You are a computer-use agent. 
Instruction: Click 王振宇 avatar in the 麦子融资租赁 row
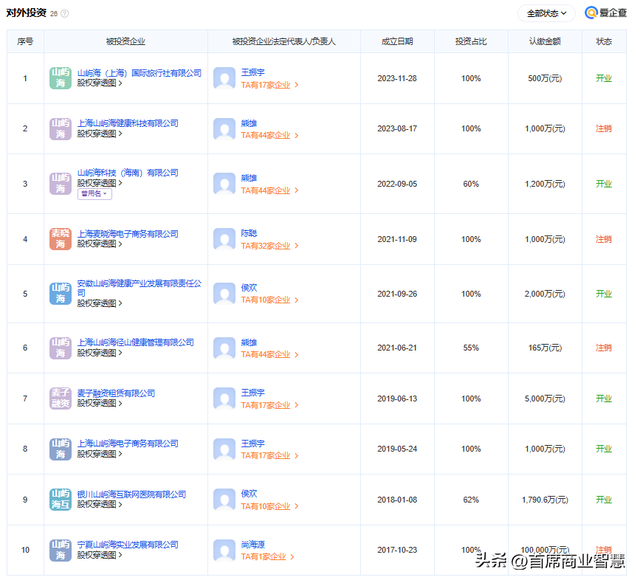[x=224, y=398]
